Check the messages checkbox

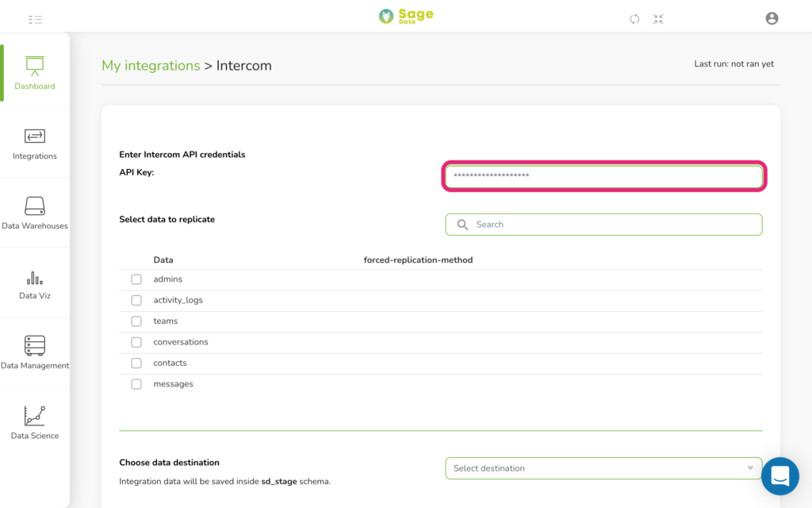click(136, 384)
